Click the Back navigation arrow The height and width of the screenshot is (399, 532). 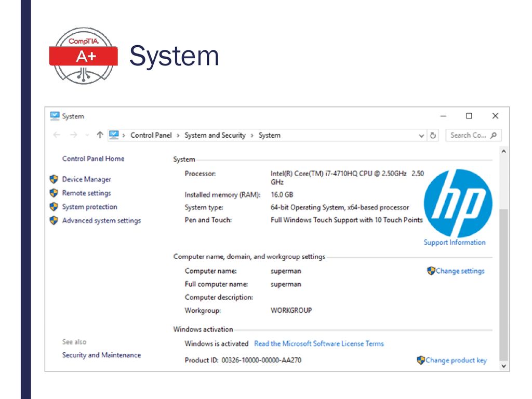57,135
